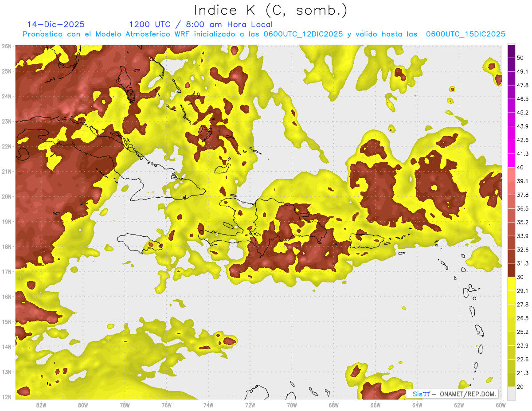Click the 47.8 color scale label
The height and width of the screenshot is (411, 532).
522,85
